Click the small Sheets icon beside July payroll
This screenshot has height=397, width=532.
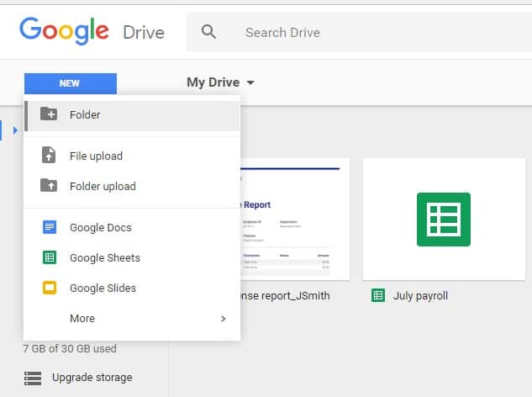tap(378, 295)
